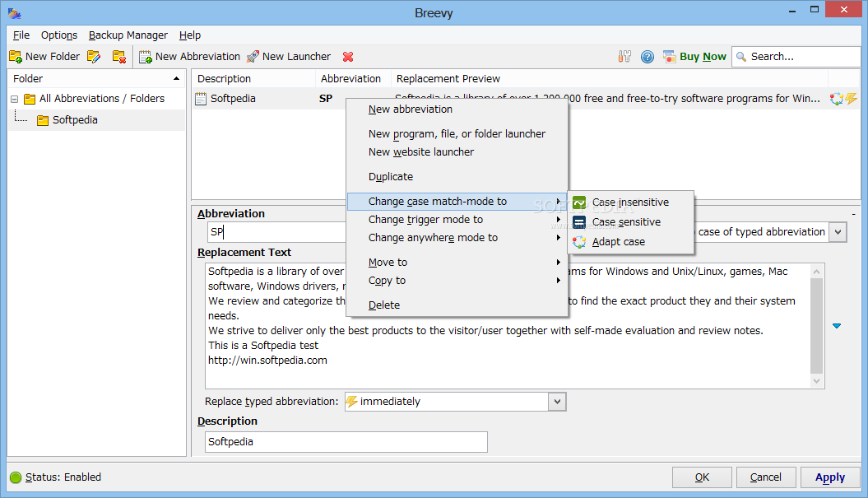Expand the Copy to submenu
The width and height of the screenshot is (868, 498).
point(457,281)
